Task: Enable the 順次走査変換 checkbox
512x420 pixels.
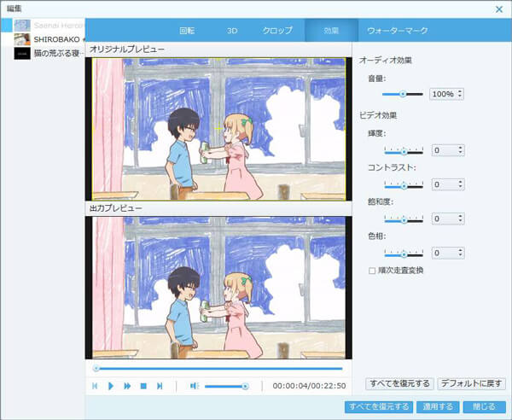Action: [x=372, y=271]
